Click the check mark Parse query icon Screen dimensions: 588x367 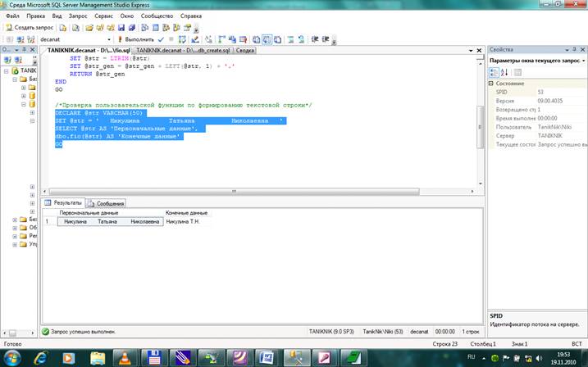click(161, 39)
